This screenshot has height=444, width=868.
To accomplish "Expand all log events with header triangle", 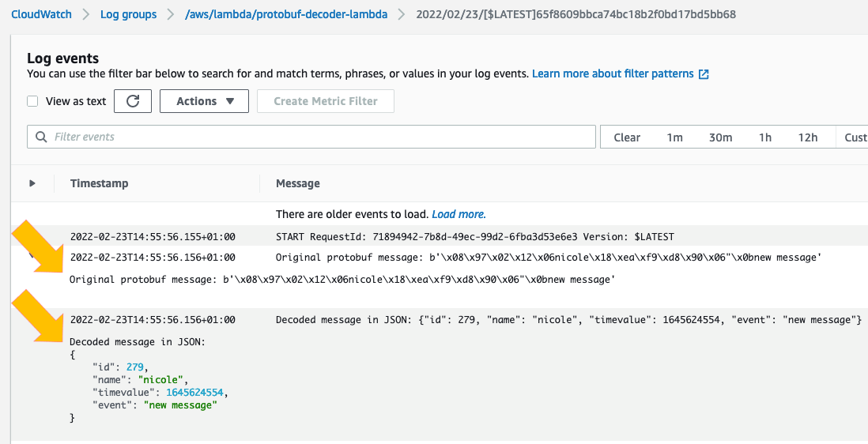I will 32,183.
